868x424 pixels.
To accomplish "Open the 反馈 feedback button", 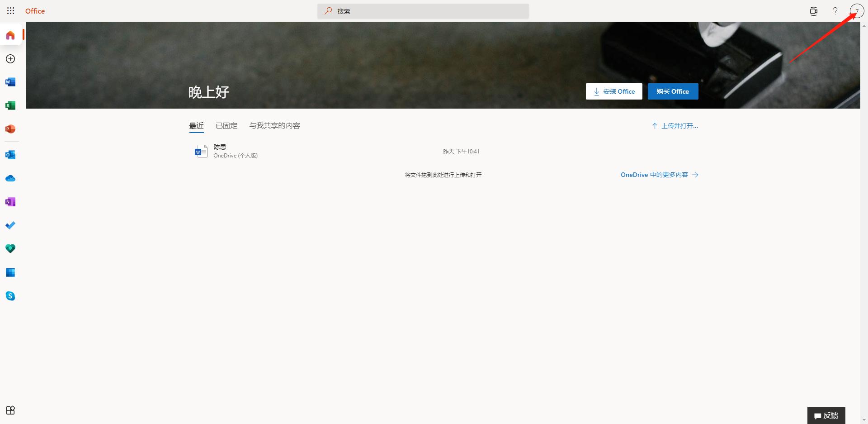I will pyautogui.click(x=826, y=415).
